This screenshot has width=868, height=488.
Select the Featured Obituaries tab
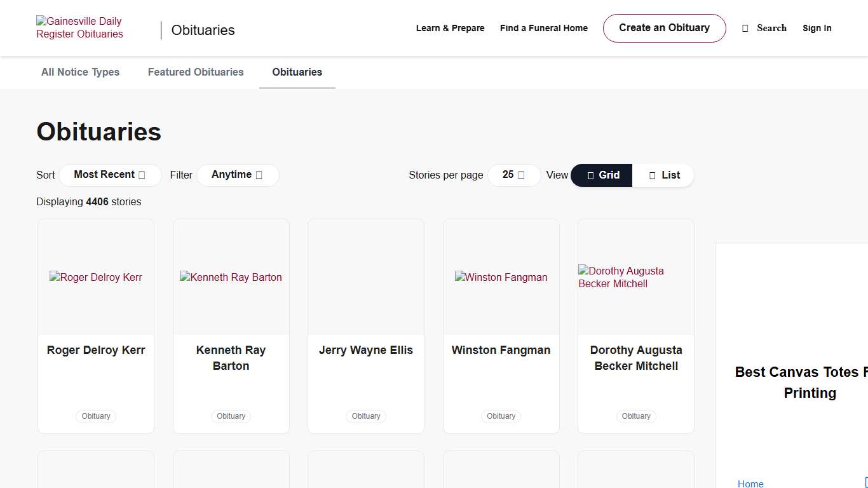point(196,72)
